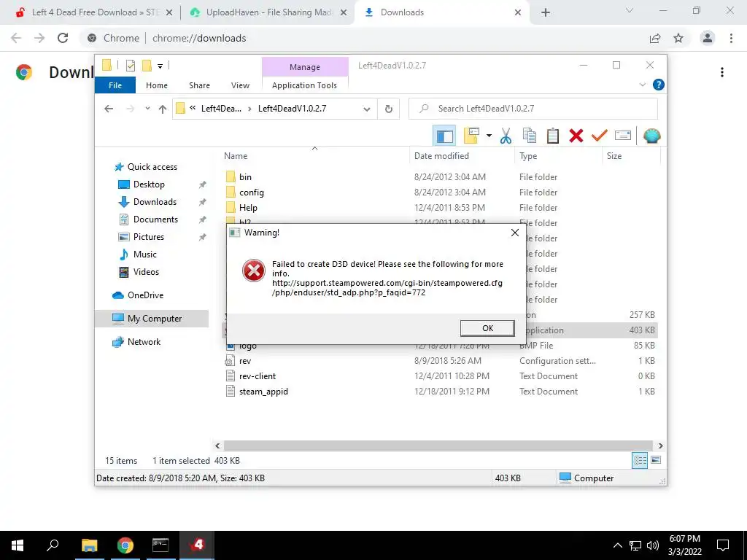Click scrollbar right arrow in file list

click(660, 446)
